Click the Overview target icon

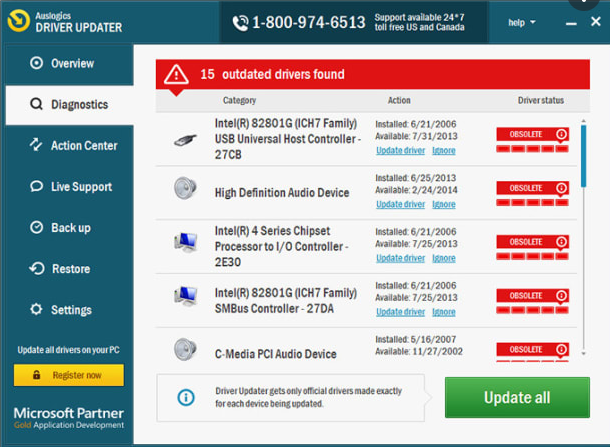coord(36,63)
